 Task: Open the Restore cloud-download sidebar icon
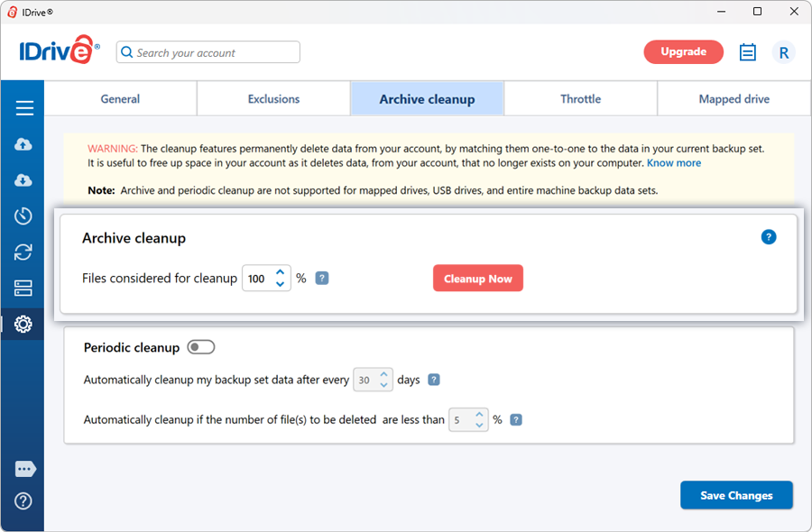tap(23, 180)
